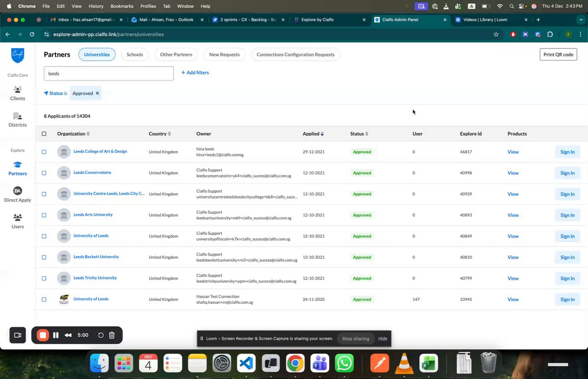
Task: Open Launchpad from the Dock
Action: pyautogui.click(x=124, y=363)
